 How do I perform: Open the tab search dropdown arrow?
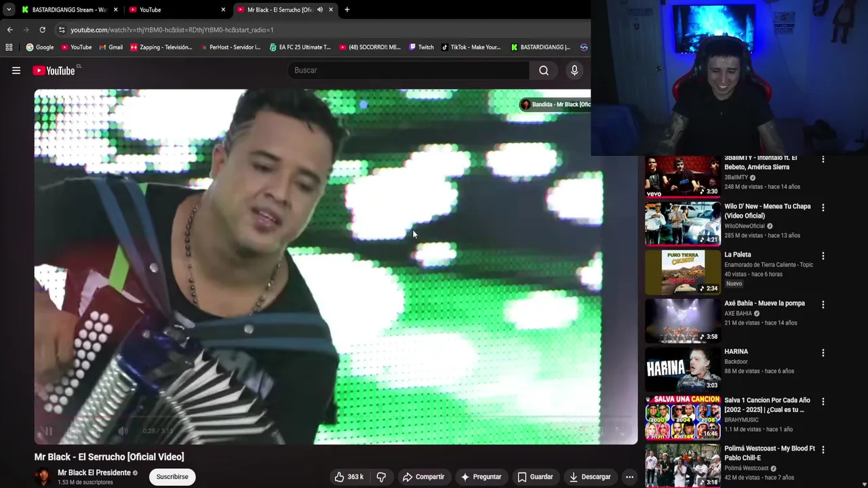tap(9, 9)
